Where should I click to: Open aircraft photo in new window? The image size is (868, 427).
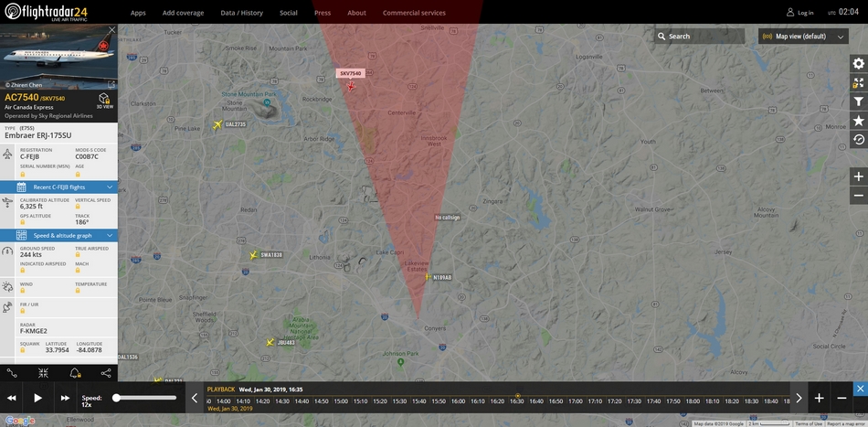111,85
